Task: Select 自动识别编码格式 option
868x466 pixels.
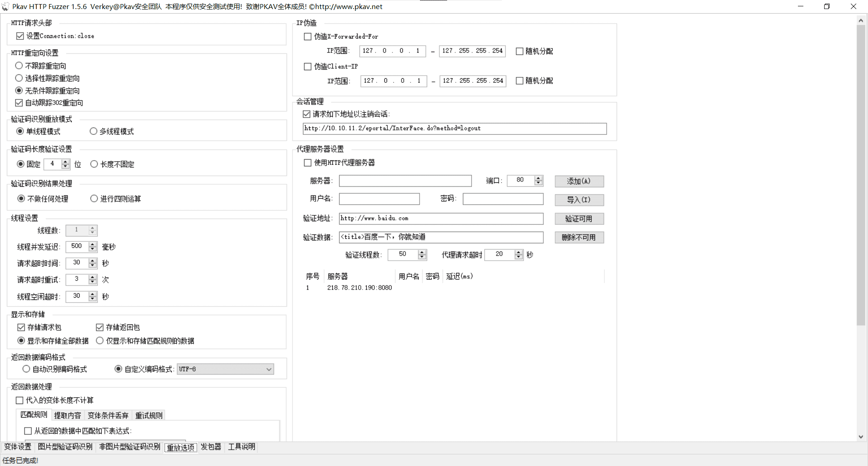Action: tap(26, 369)
